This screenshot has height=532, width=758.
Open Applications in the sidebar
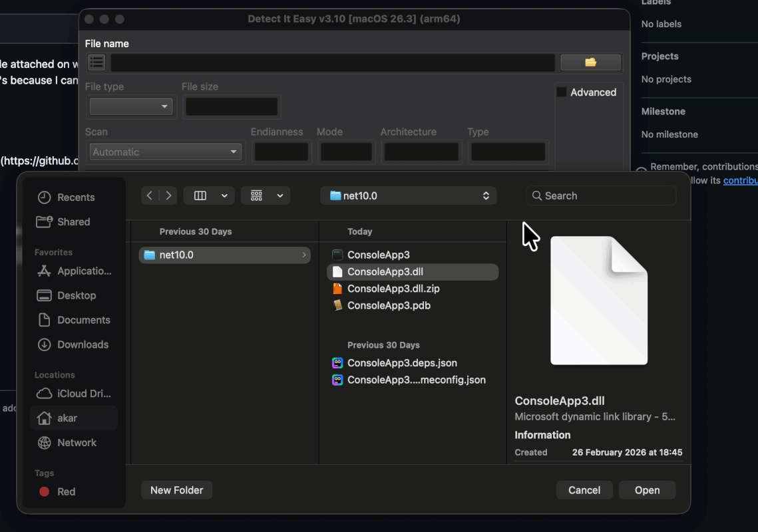(74, 271)
